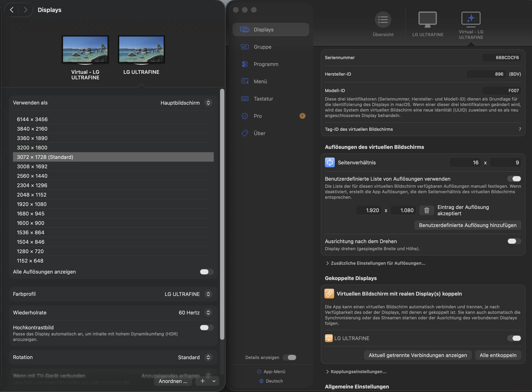This screenshot has width=532, height=392.
Task: Switch to the LG ULTRAFINE toolbar tab
Action: (x=427, y=24)
